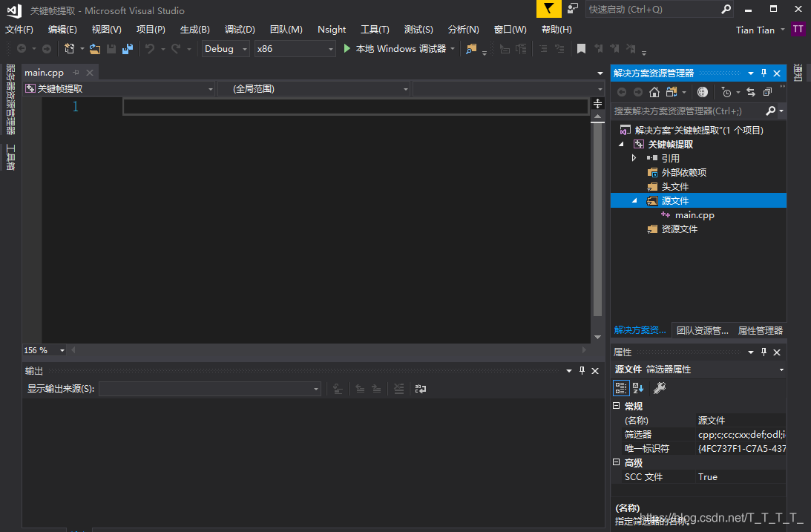Viewport: 811px width, 532px height.
Task: Open the 工具箱 toolbox side tab
Action: [x=10, y=158]
